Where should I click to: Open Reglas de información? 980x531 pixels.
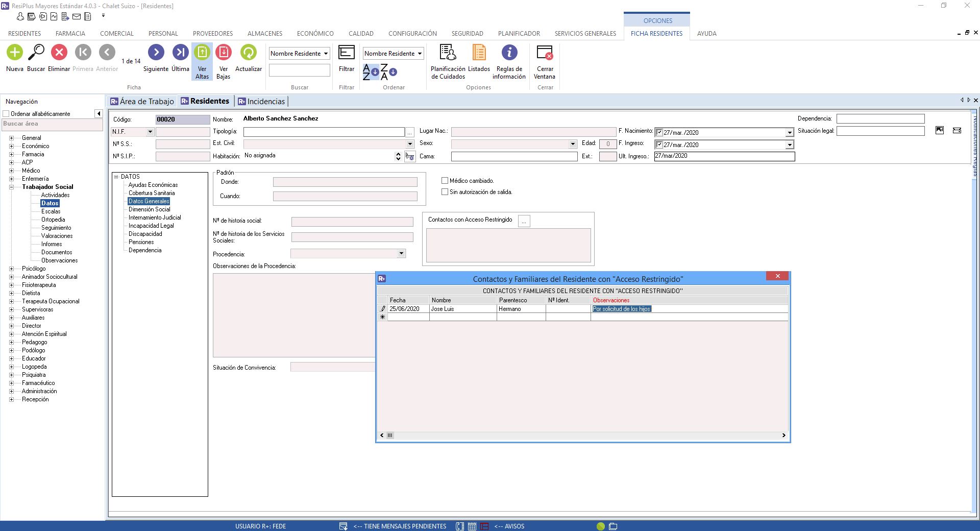pyautogui.click(x=509, y=52)
